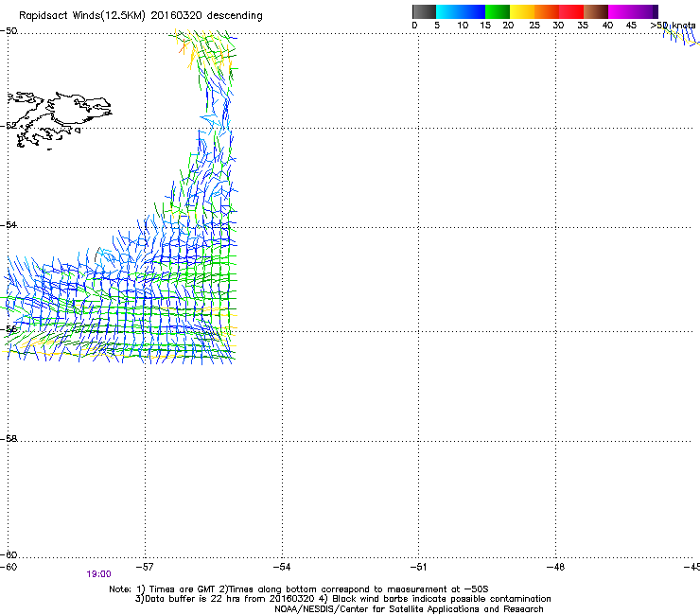
Task: Click the -48 longitude axis label
Action: tap(555, 567)
